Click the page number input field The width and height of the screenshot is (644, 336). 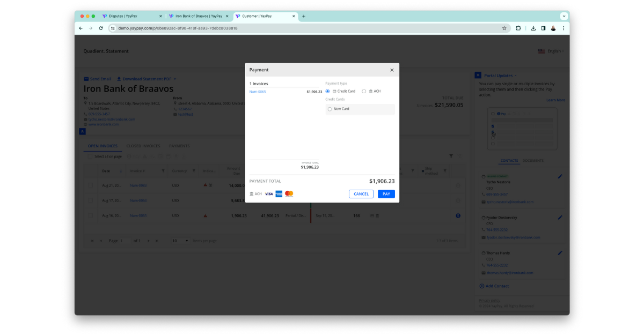coord(125,241)
